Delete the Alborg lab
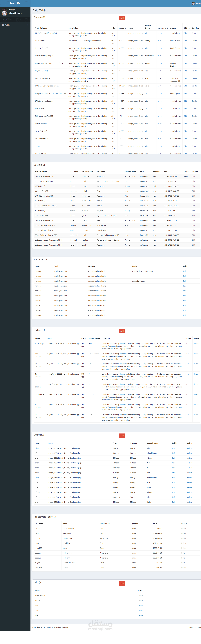201x644 pixels. pyautogui.click(x=140, y=601)
